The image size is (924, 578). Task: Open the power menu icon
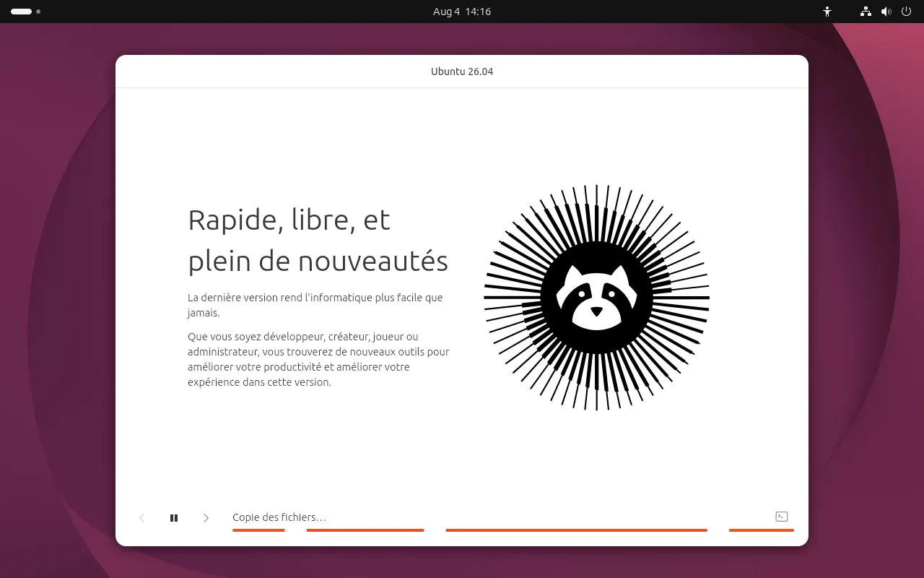tap(907, 12)
